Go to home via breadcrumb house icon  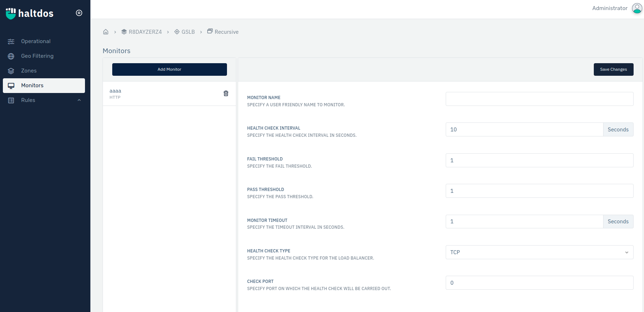coord(106,32)
